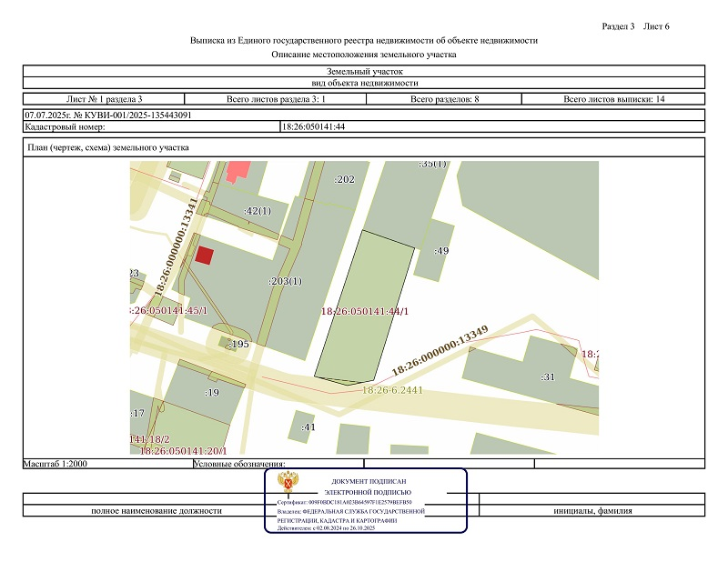Viewport: 728px width, 562px height.
Task: Click the parcel labeled :31
Action: point(548,376)
